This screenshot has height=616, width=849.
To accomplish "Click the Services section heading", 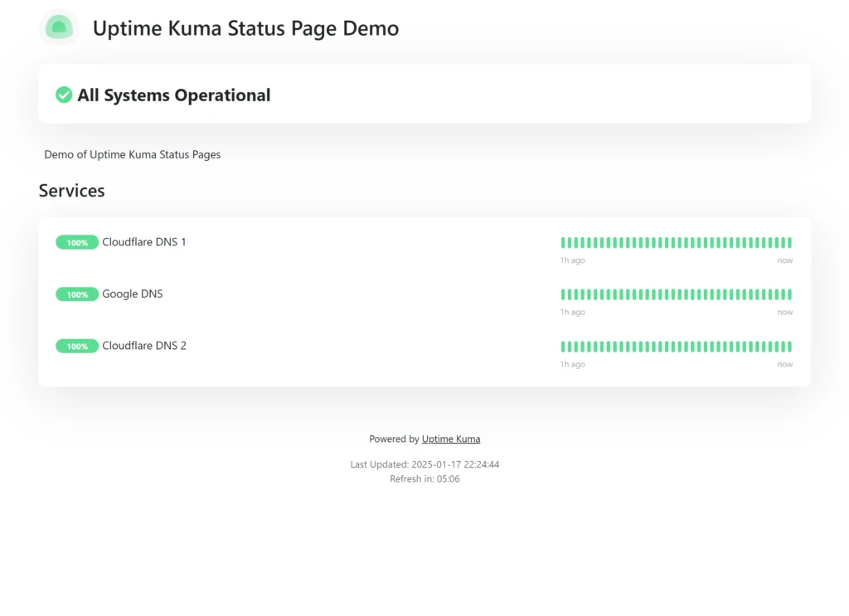I will coord(71,191).
